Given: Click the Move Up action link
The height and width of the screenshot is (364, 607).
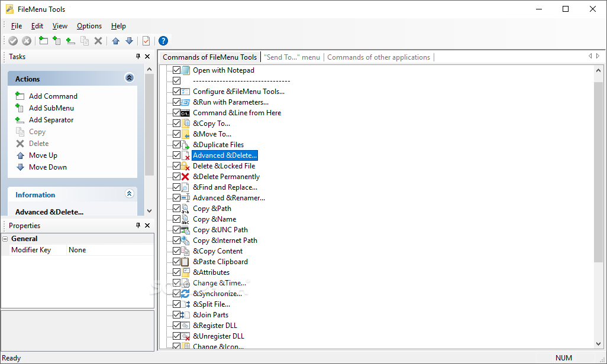Looking at the screenshot, I should (x=43, y=155).
